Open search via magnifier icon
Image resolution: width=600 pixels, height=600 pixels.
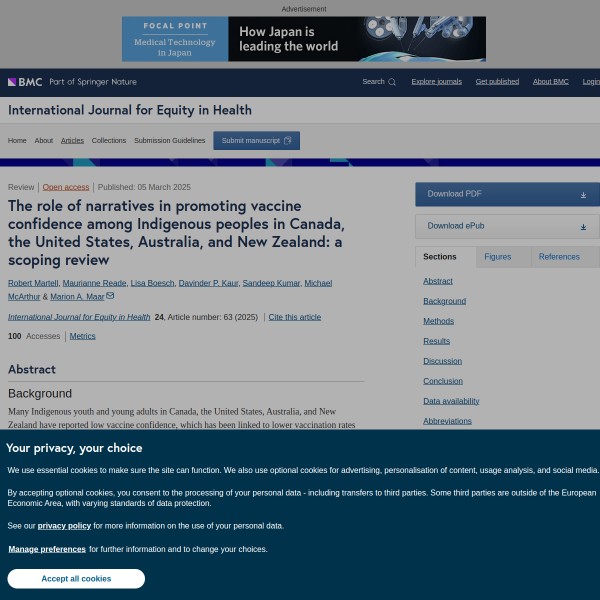392,82
